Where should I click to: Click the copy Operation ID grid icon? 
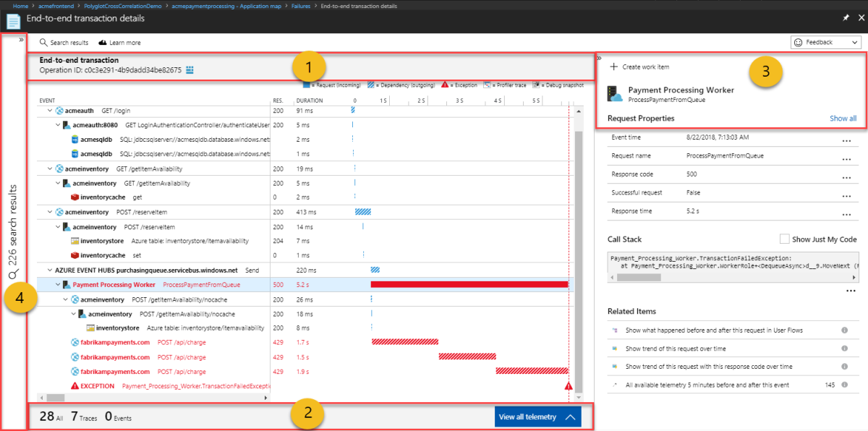click(x=190, y=69)
